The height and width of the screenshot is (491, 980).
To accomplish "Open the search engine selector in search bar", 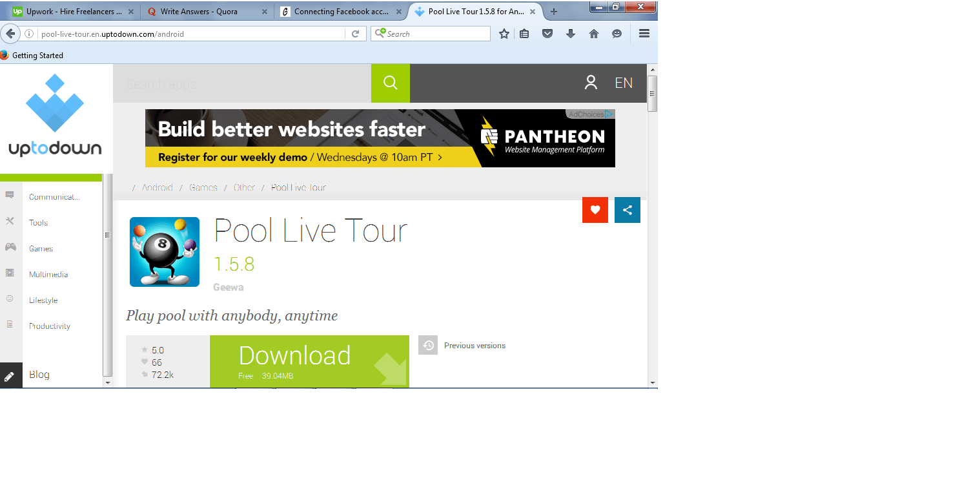I will [x=380, y=33].
